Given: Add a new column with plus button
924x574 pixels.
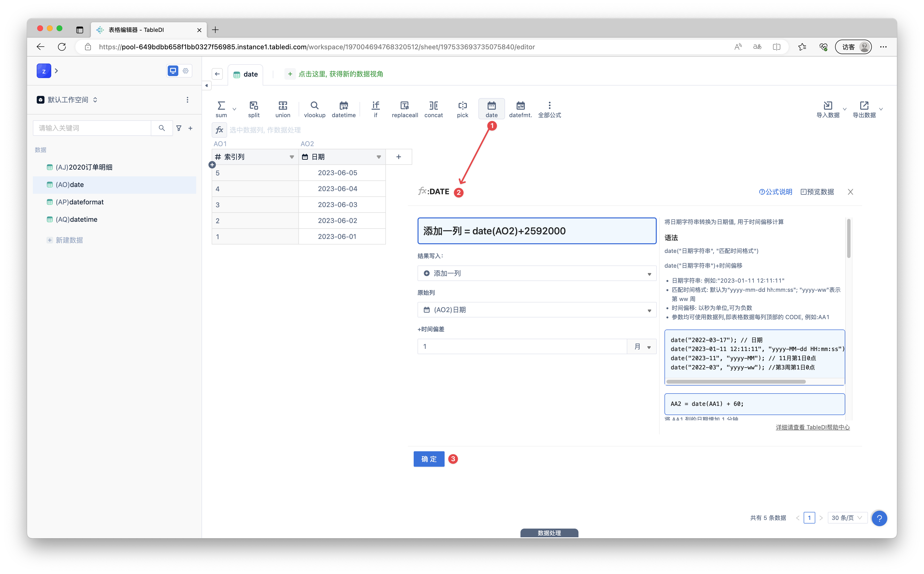Looking at the screenshot, I should point(399,157).
